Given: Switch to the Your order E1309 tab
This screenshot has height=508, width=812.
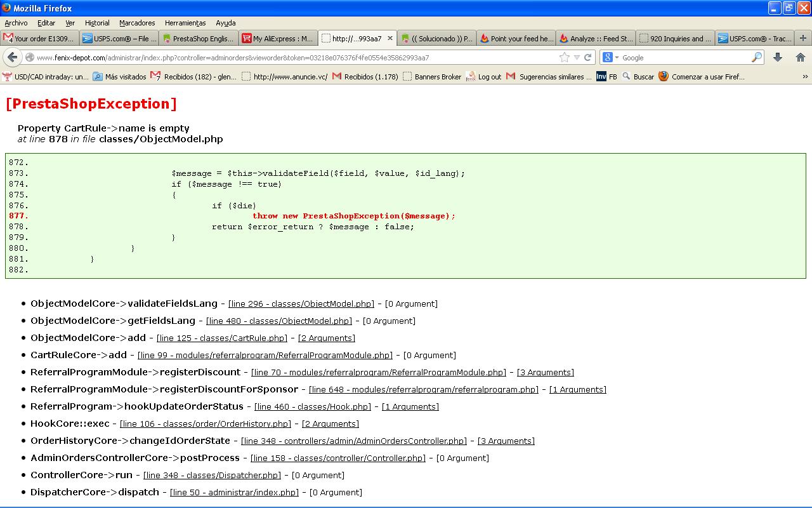Looking at the screenshot, I should [40, 38].
